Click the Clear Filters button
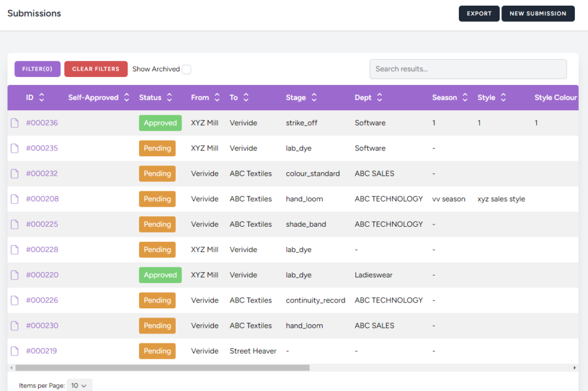 point(96,69)
